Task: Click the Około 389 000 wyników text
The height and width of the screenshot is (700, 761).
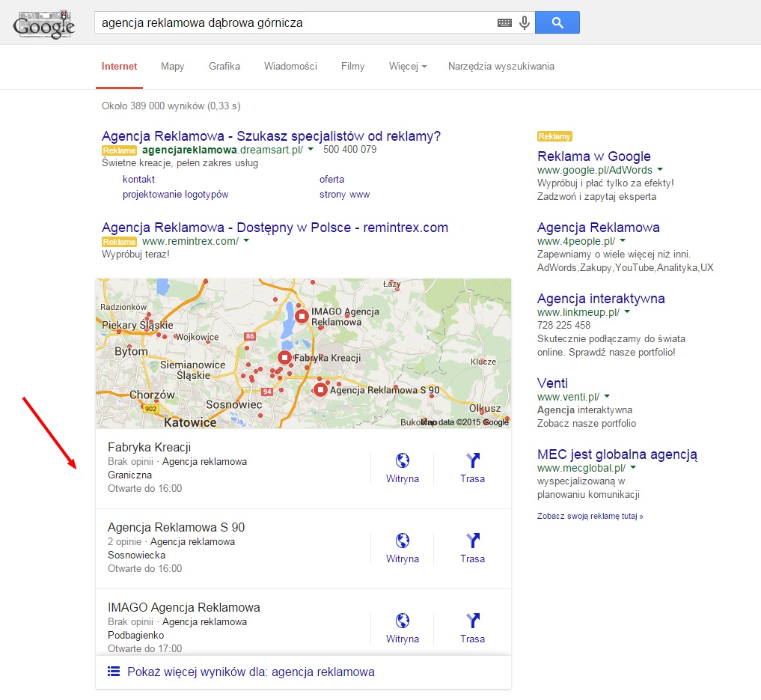Action: coord(171,106)
